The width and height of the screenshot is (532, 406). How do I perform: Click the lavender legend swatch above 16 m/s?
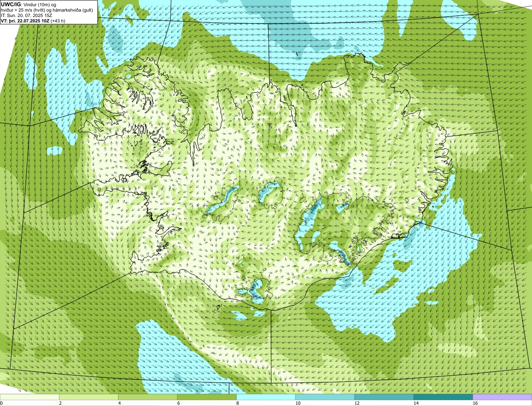click(502, 397)
